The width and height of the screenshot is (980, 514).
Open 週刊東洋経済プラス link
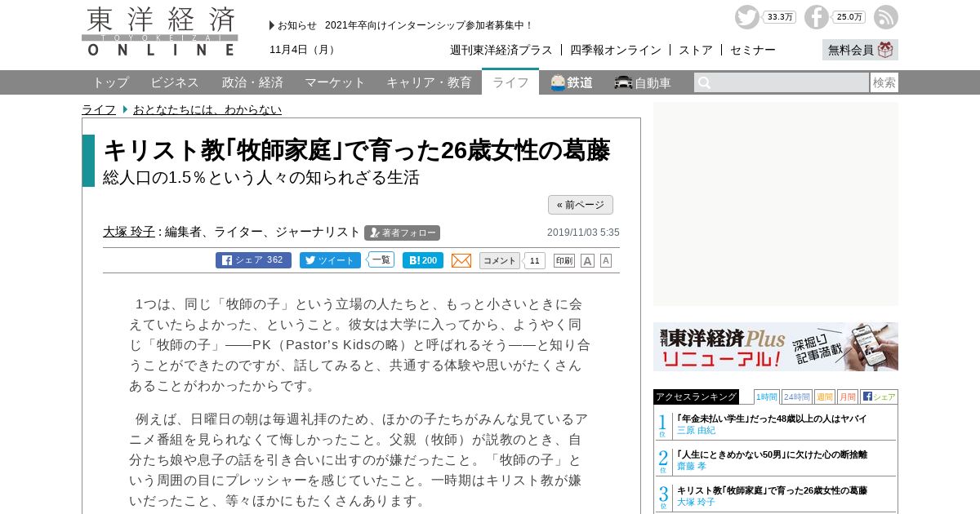pyautogui.click(x=501, y=50)
